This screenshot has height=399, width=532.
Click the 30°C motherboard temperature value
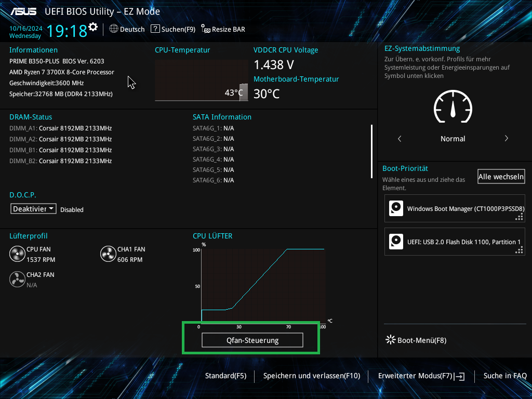(267, 94)
